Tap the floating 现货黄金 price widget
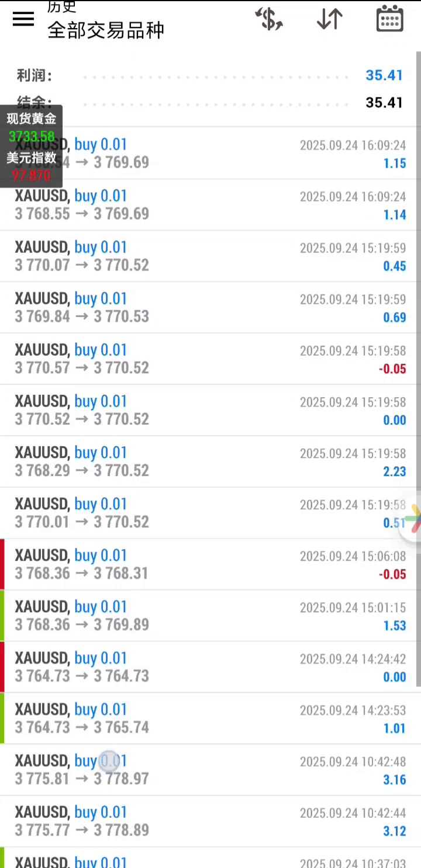The width and height of the screenshot is (421, 868). (x=32, y=146)
